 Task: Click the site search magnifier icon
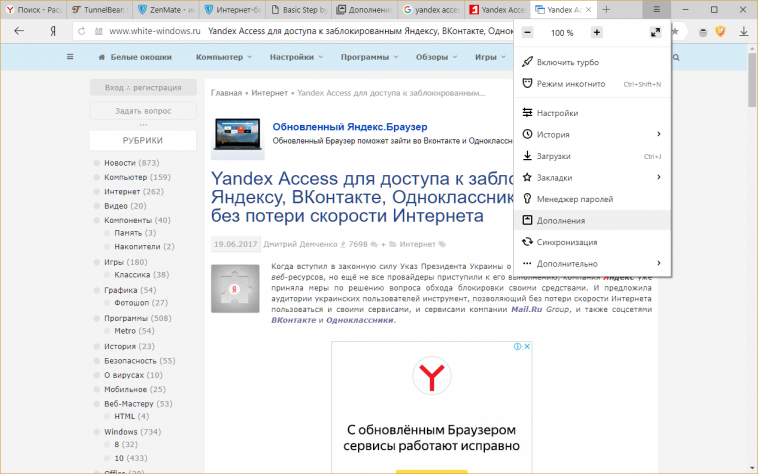point(676,57)
